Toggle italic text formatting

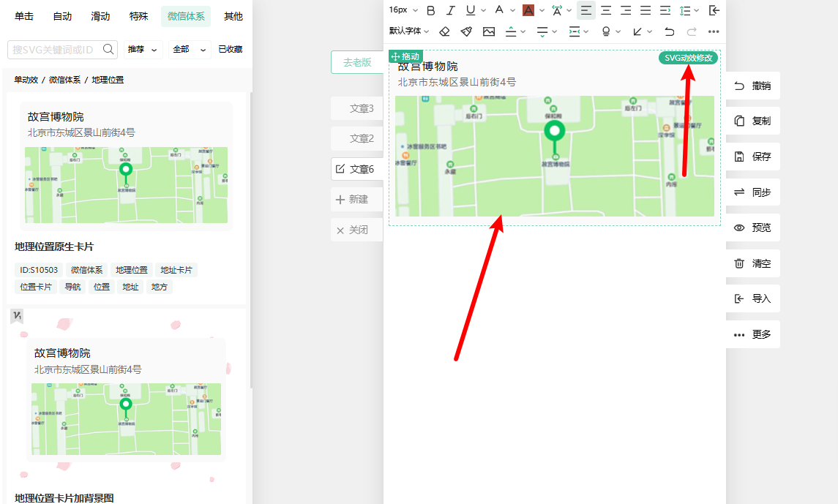[450, 10]
